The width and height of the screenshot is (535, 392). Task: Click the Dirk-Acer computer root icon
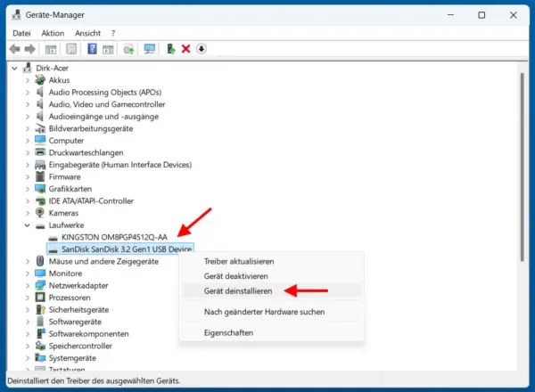27,68
